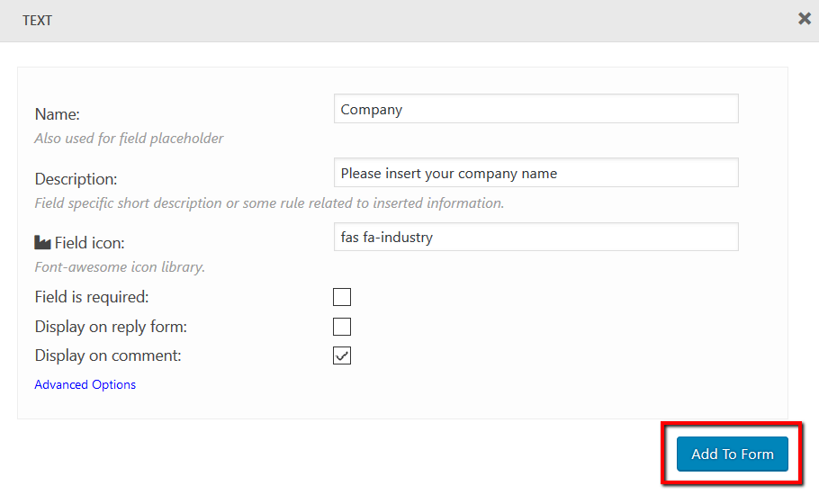This screenshot has height=504, width=819.
Task: Click the field placeholder hint under Name
Action: pyautogui.click(x=129, y=139)
